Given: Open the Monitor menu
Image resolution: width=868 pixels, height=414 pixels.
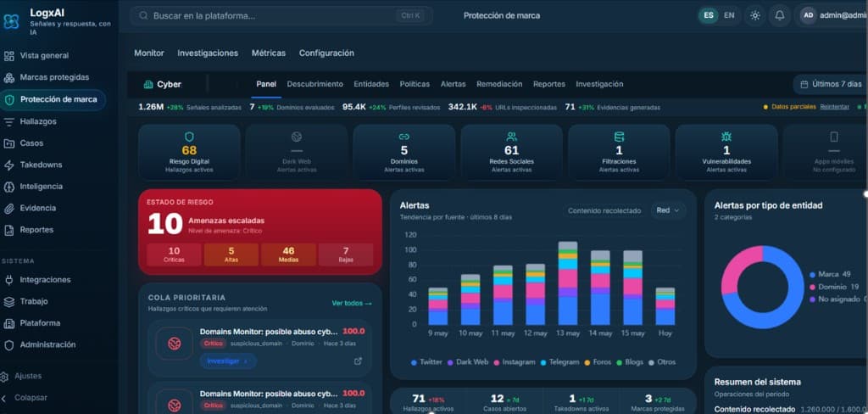Looking at the screenshot, I should tap(149, 53).
